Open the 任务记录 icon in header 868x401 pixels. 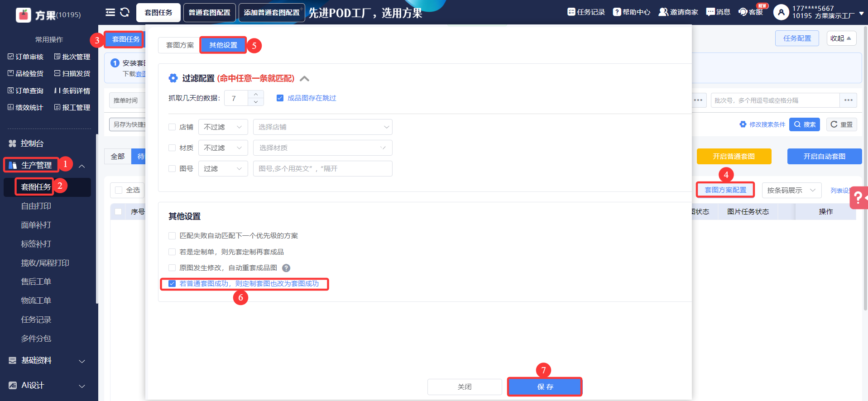click(571, 12)
